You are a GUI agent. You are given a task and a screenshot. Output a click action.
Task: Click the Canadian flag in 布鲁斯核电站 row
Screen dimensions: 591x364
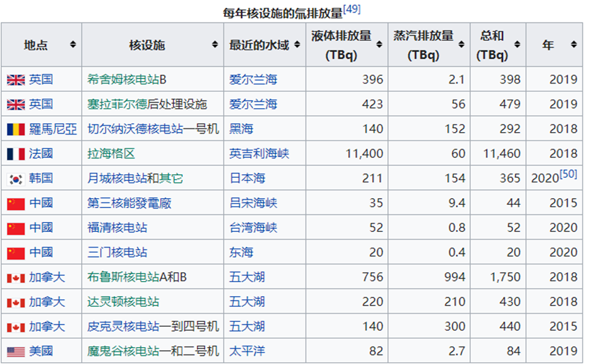point(16,278)
